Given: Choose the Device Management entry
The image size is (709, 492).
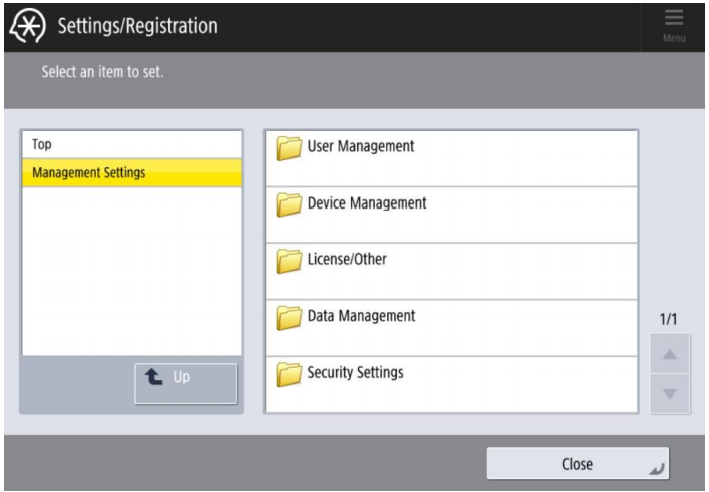Looking at the screenshot, I should 450,214.
